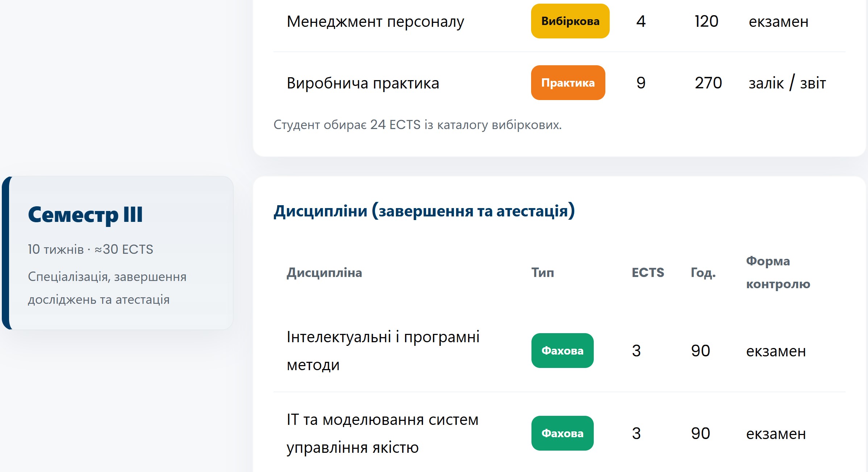Select ІТ та моделювання систем управління якістю

tap(383, 433)
